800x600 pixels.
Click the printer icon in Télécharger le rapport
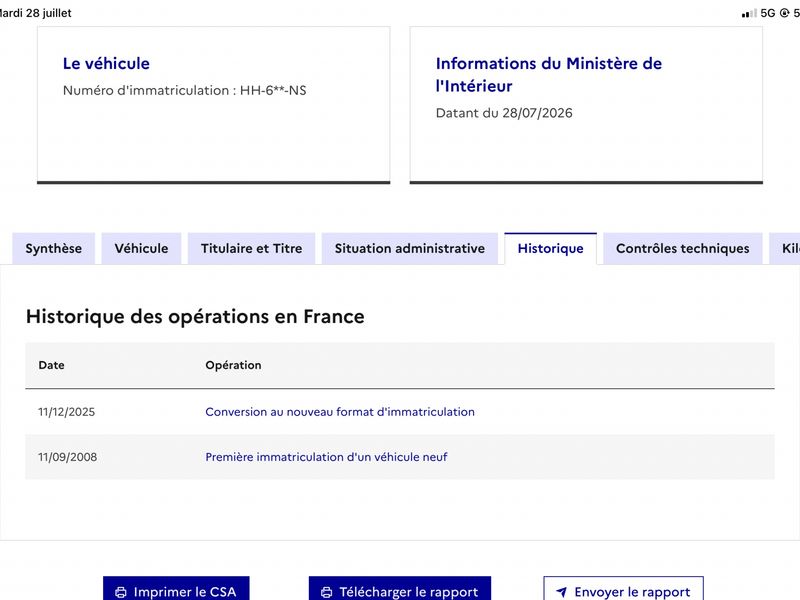point(327,592)
